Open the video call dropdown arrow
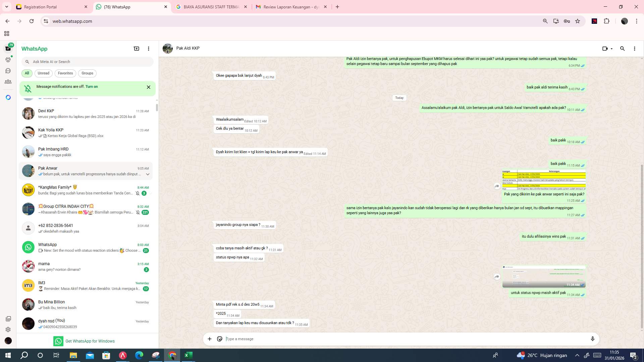 [x=611, y=49]
